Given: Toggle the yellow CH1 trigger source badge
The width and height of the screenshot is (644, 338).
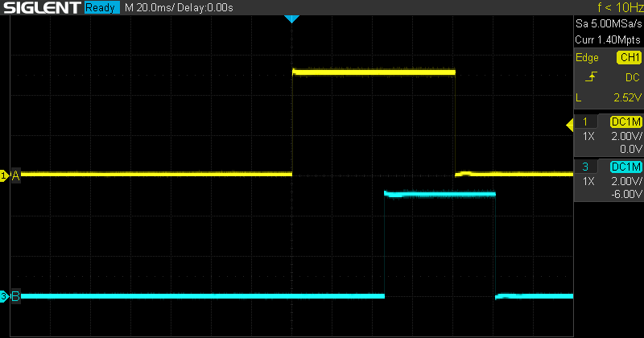Looking at the screenshot, I should [628, 58].
